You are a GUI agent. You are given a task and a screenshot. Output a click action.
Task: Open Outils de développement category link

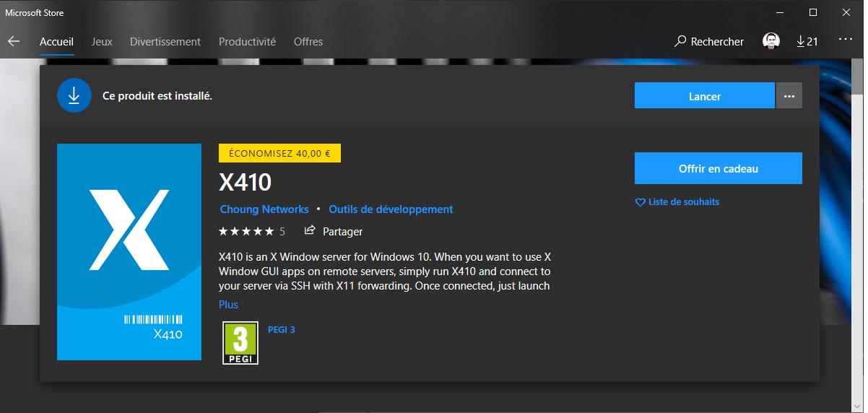click(391, 209)
